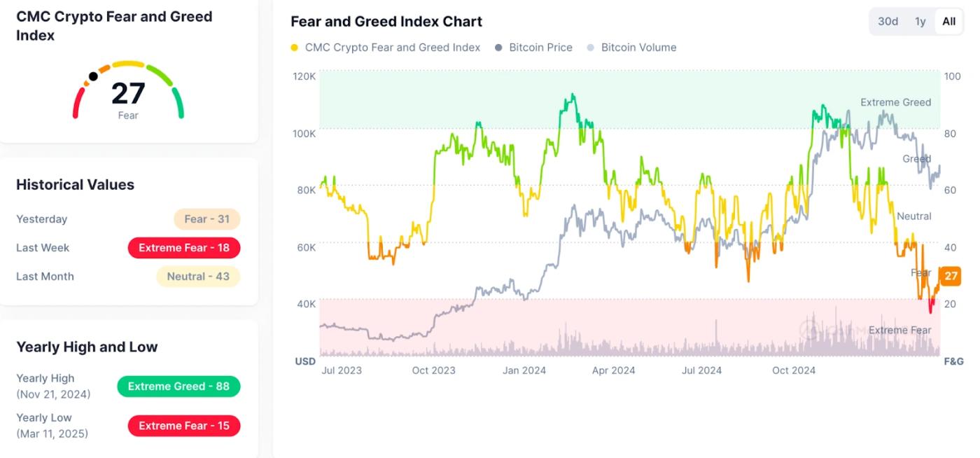Click the orange 27 marker on the chart axis
This screenshot has height=458, width=980.
[x=950, y=276]
